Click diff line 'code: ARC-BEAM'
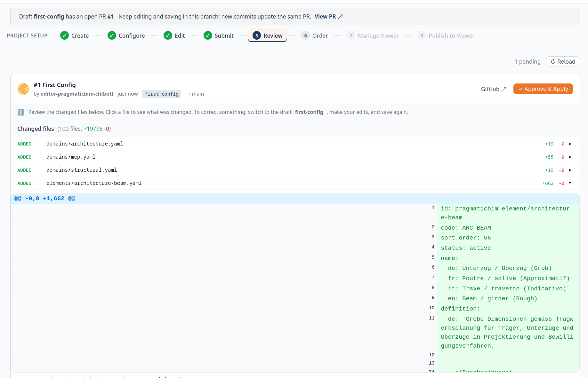 coord(466,228)
